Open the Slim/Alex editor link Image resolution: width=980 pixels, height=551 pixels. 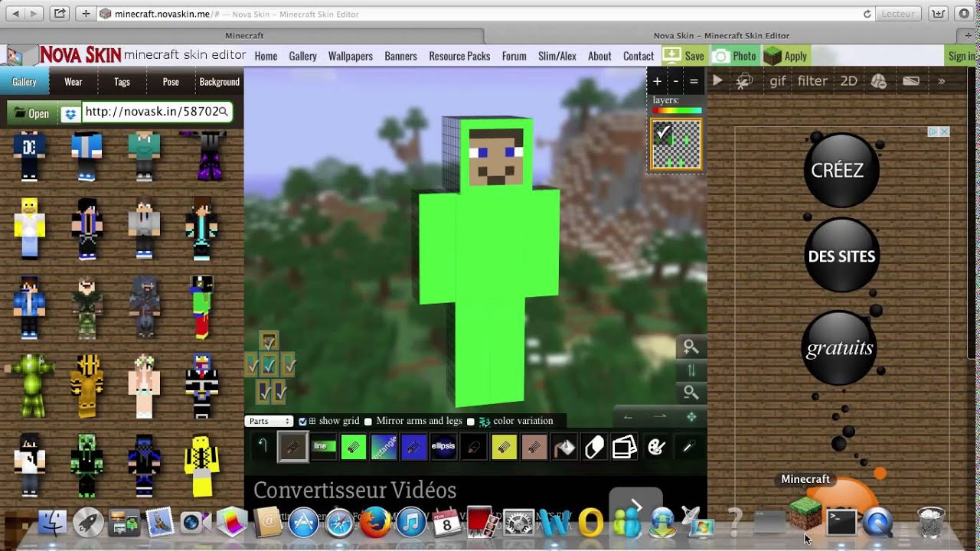(x=557, y=56)
